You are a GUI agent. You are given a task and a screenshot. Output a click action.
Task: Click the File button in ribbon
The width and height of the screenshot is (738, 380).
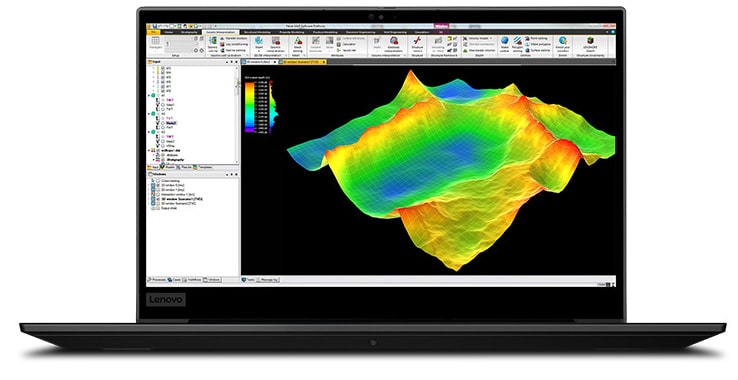[x=153, y=32]
